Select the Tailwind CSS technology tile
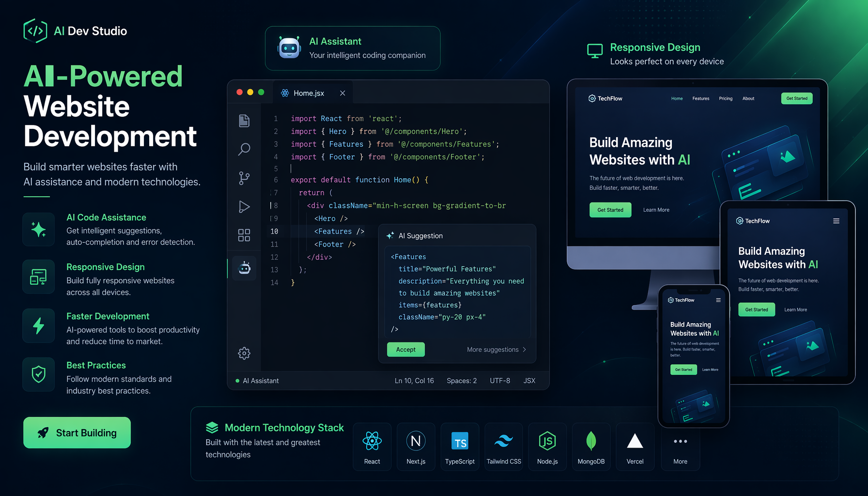This screenshot has height=496, width=868. click(504, 446)
